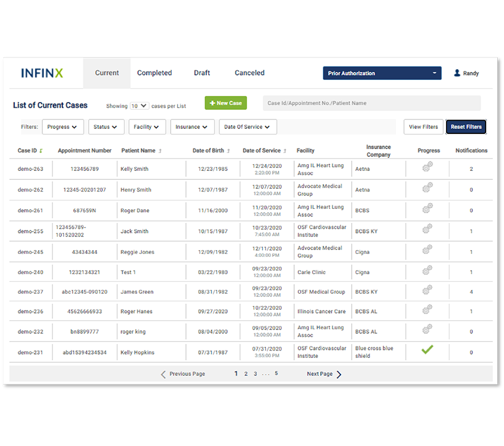Switch to the Completed tab
504x446 pixels.
(154, 73)
